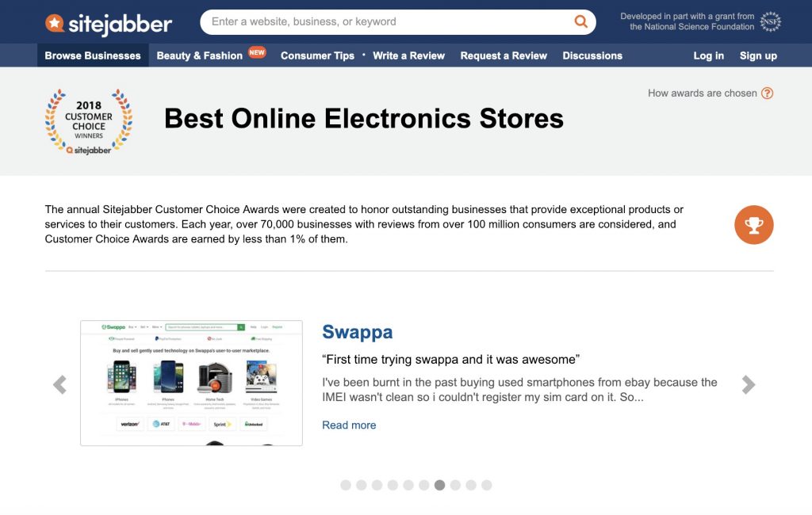The height and width of the screenshot is (515, 812).
Task: Open the Swappa business title link
Action: (x=358, y=332)
